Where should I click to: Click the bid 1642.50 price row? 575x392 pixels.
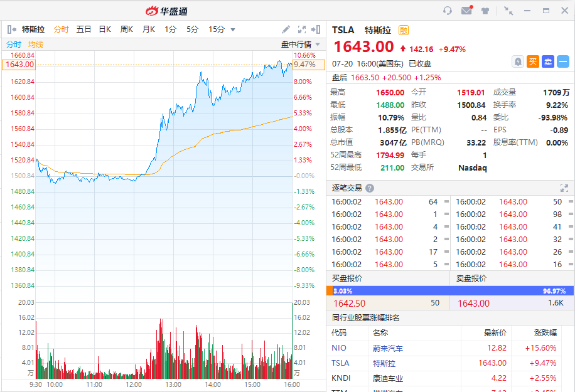point(388,303)
